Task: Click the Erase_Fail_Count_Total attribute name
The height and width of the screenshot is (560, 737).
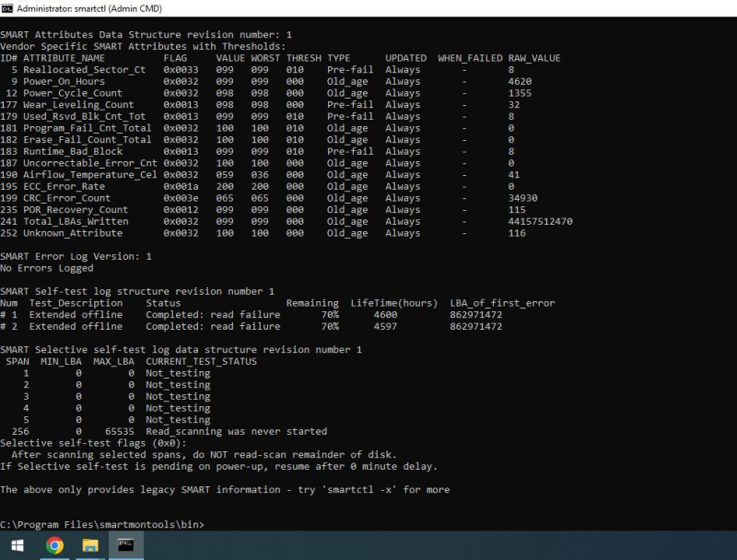Action: [87, 140]
